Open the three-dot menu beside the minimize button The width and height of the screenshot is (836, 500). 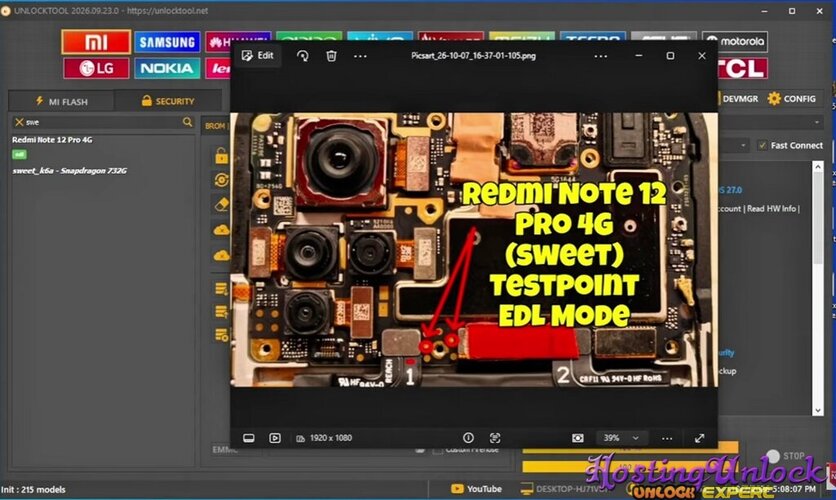[601, 55]
